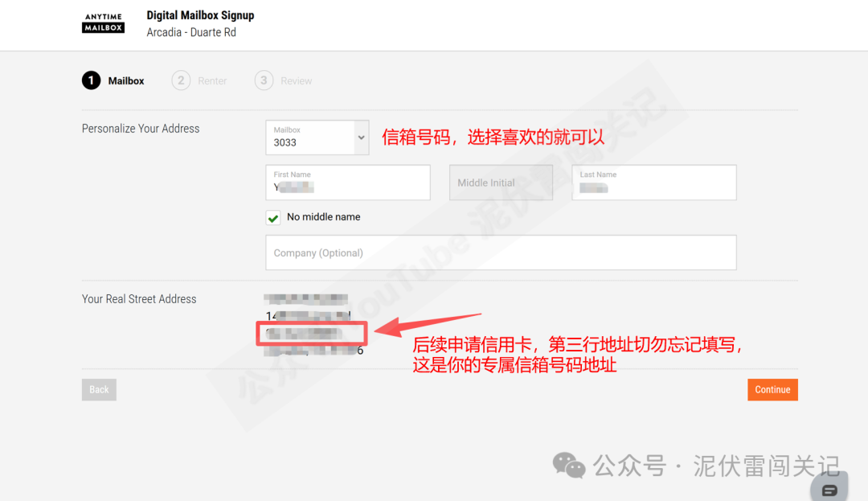The height and width of the screenshot is (501, 868).
Task: Go to step 1 Mailbox
Action: (113, 81)
